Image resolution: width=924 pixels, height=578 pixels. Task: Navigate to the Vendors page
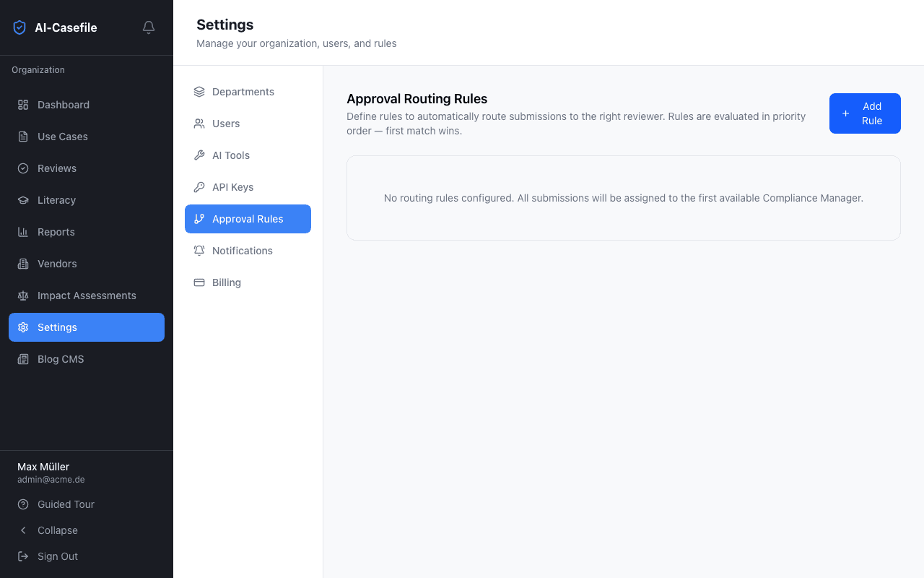(58, 264)
